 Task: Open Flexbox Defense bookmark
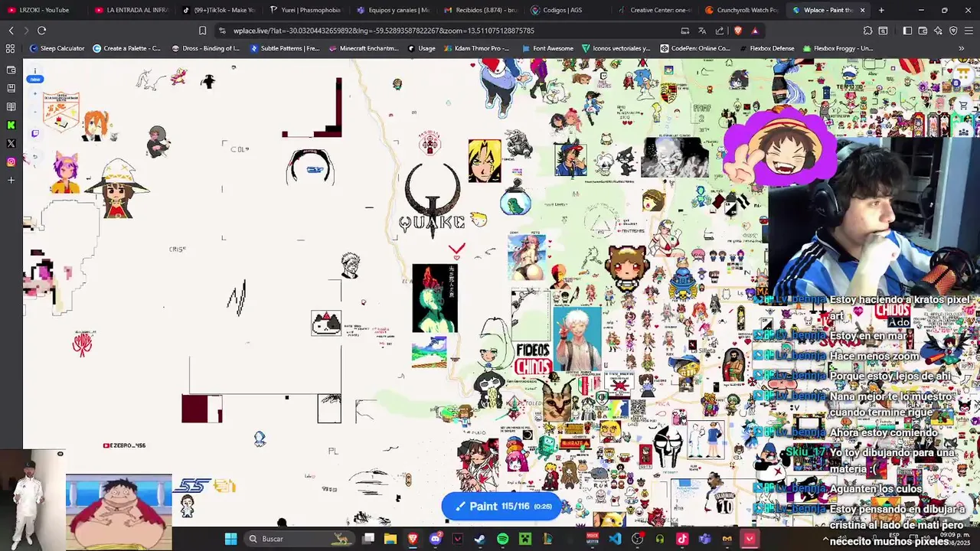click(766, 48)
